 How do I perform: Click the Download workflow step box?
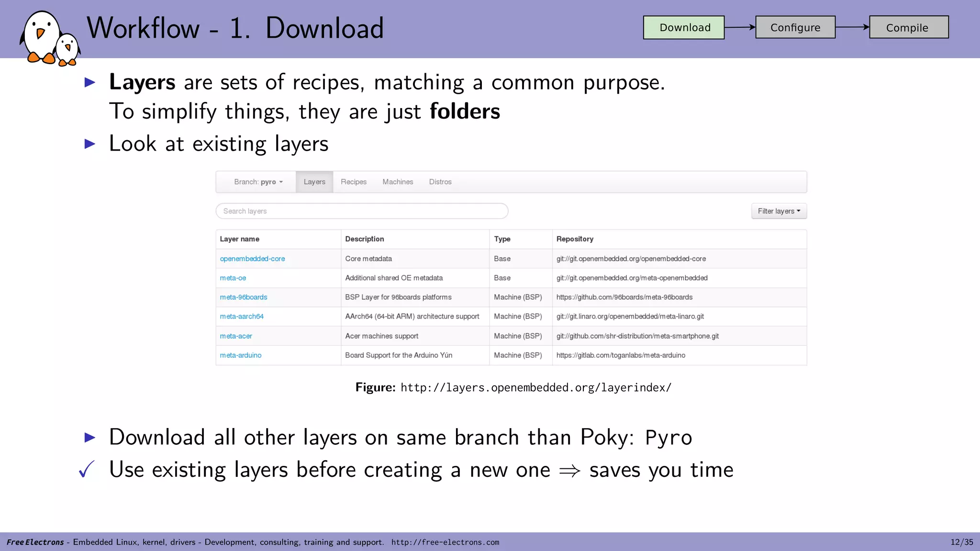pos(684,27)
